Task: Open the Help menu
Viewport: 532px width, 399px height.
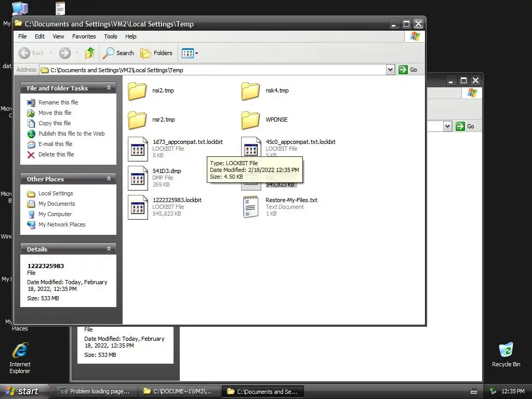Action: 130,36
